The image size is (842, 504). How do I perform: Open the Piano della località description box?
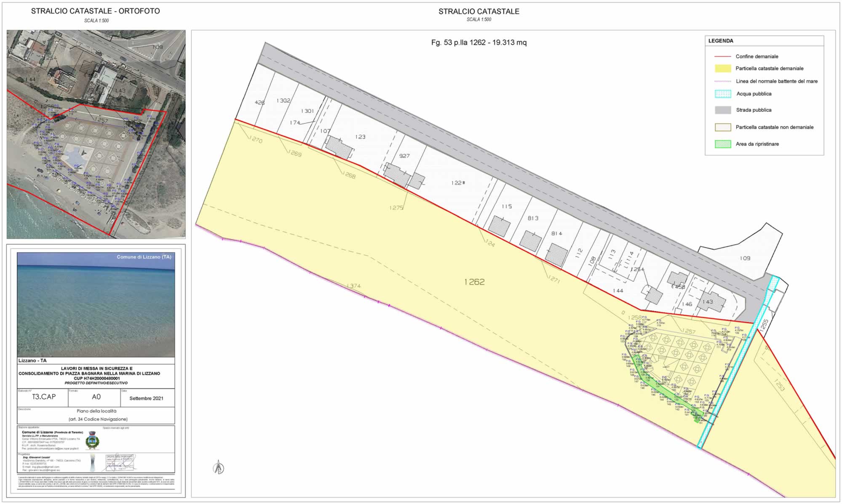pyautogui.click(x=96, y=415)
